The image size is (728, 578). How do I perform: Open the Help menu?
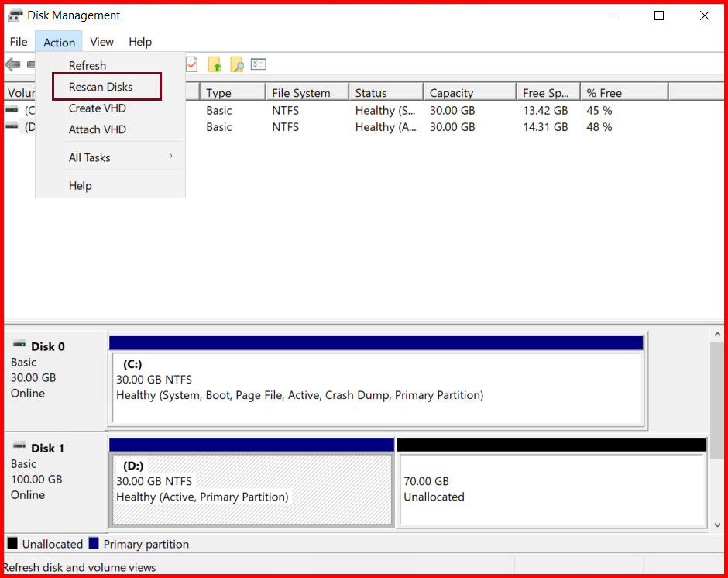[x=140, y=42]
